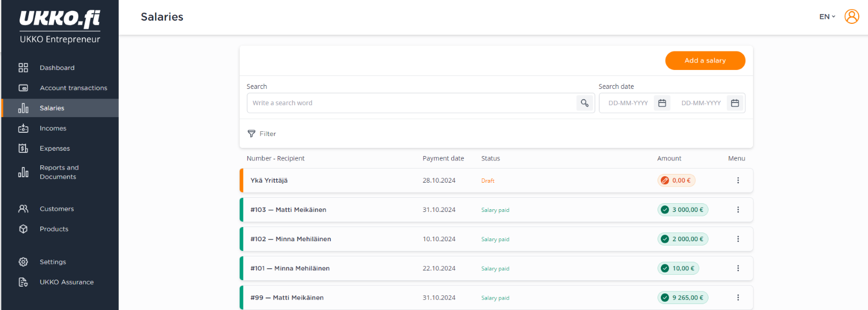Open the three-dot menu for salary #99
Screen dimensions: 868x310
point(738,298)
